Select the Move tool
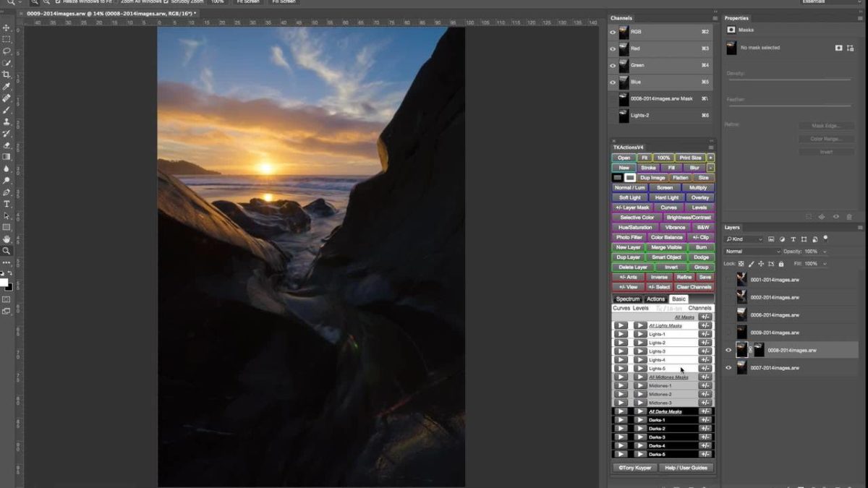Image resolution: width=868 pixels, height=488 pixels. point(7,28)
